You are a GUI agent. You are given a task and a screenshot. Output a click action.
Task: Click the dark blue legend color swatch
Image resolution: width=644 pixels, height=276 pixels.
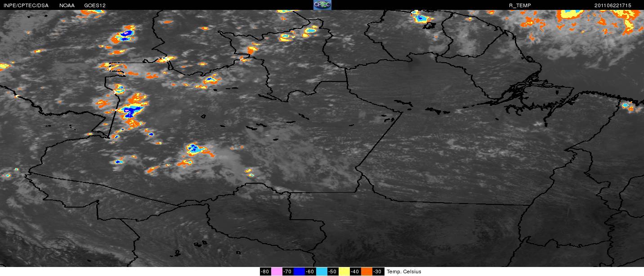299,271
